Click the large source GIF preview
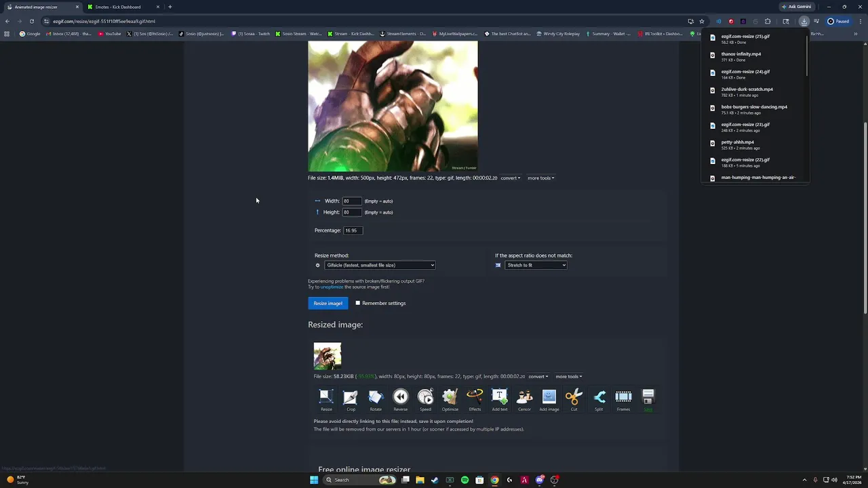868x488 pixels. (393, 106)
